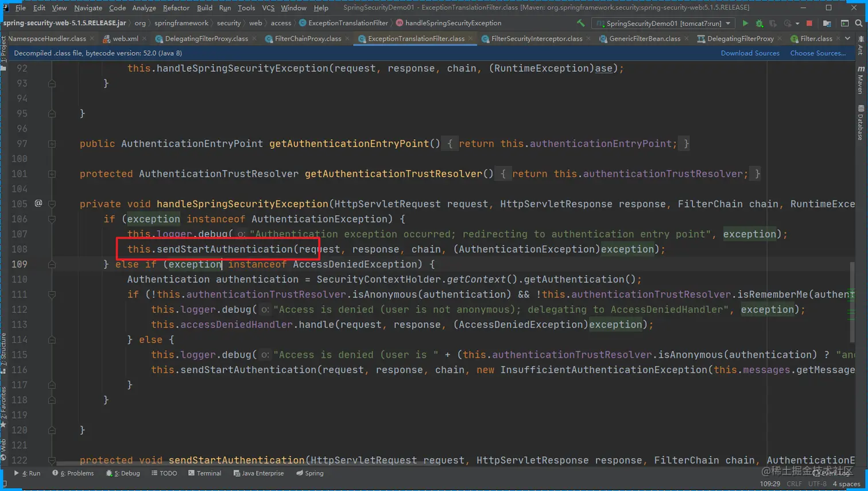Open the TODO tool window

[164, 473]
